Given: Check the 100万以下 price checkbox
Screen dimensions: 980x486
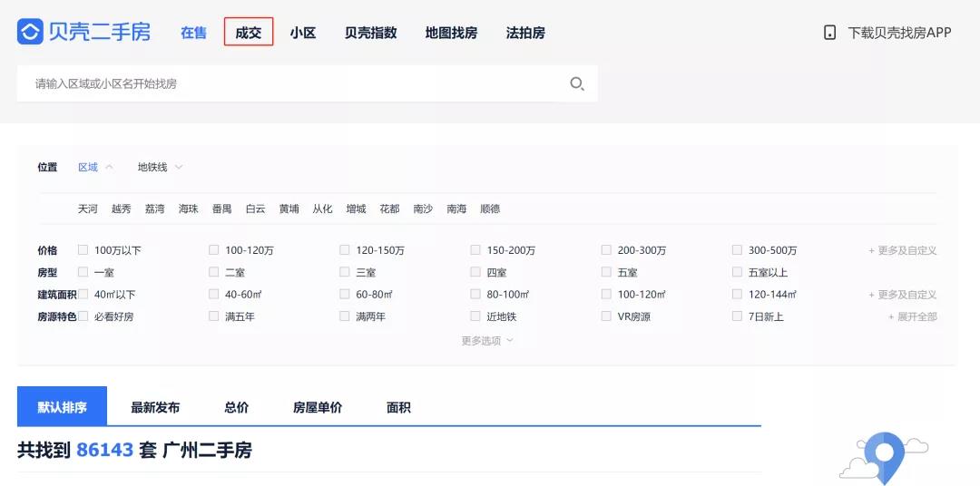Looking at the screenshot, I should 83,250.
